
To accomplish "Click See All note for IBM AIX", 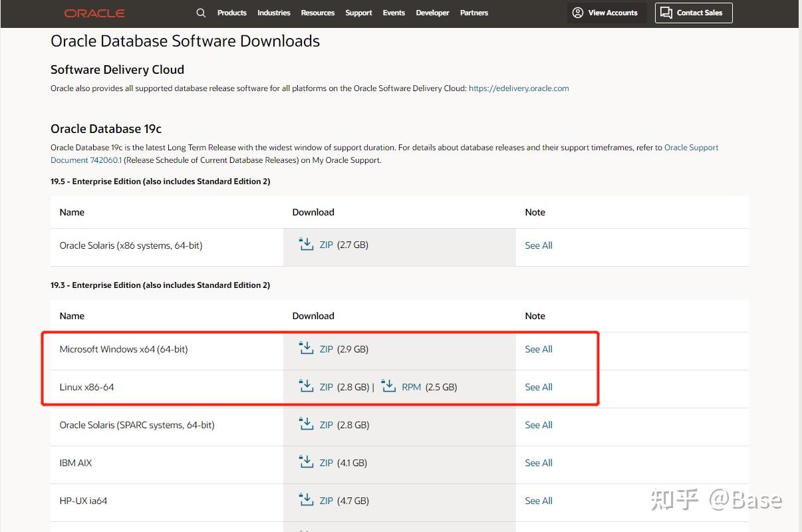I will [538, 463].
